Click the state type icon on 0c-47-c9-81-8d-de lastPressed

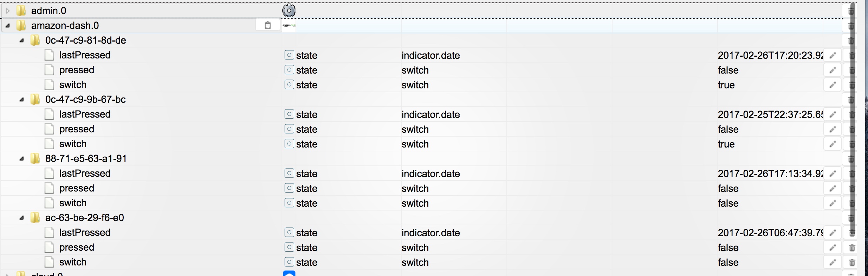(x=289, y=55)
